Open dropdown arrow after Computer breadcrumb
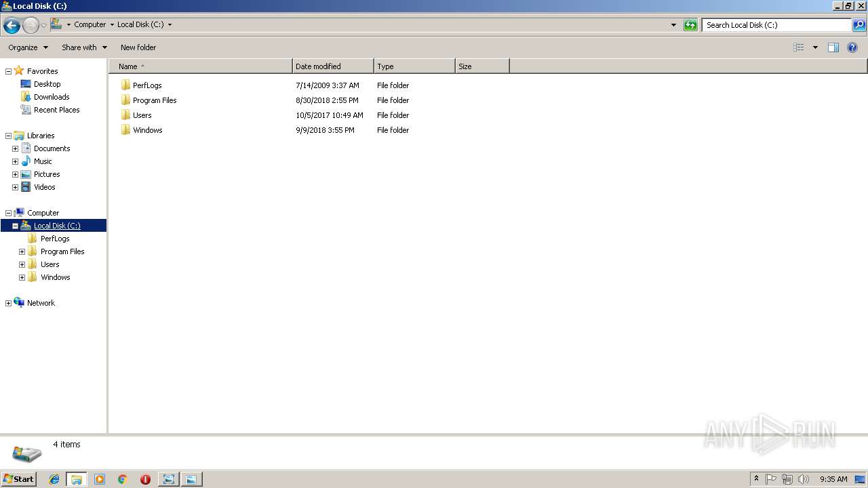This screenshot has width=868, height=488. [x=112, y=25]
